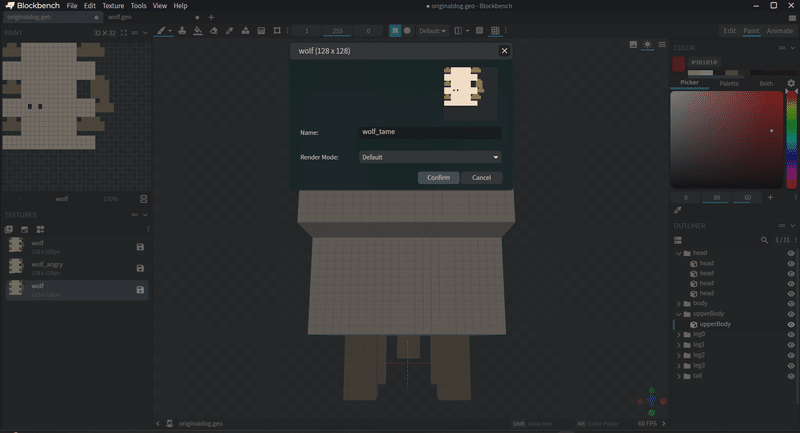Expand the body group
This screenshot has height=433, width=800.
679,303
